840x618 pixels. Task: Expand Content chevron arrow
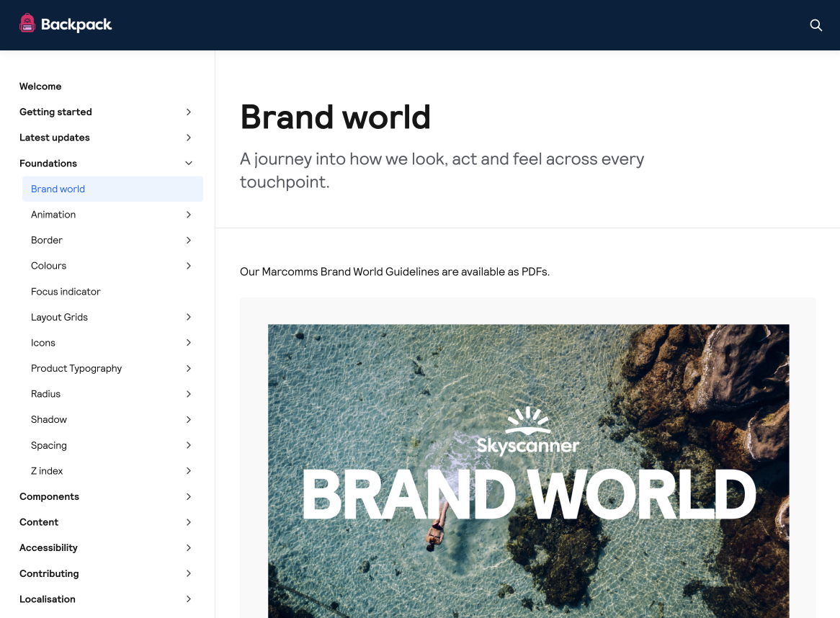click(189, 522)
